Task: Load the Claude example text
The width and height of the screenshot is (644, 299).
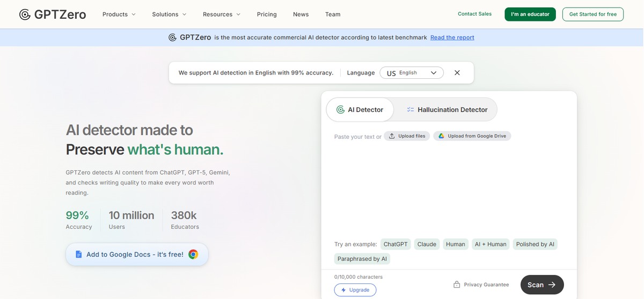Action: pyautogui.click(x=427, y=244)
